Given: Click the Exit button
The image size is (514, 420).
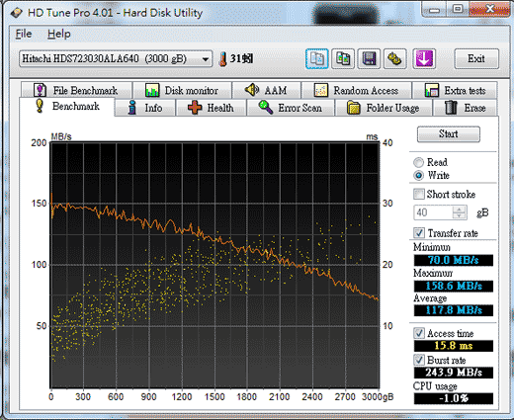Looking at the screenshot, I should [476, 59].
